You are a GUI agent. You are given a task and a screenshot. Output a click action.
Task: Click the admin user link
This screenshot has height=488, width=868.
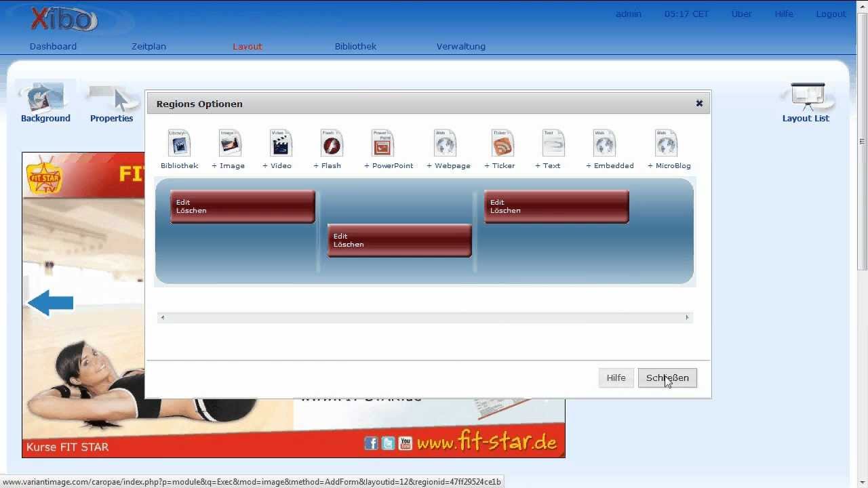click(629, 14)
